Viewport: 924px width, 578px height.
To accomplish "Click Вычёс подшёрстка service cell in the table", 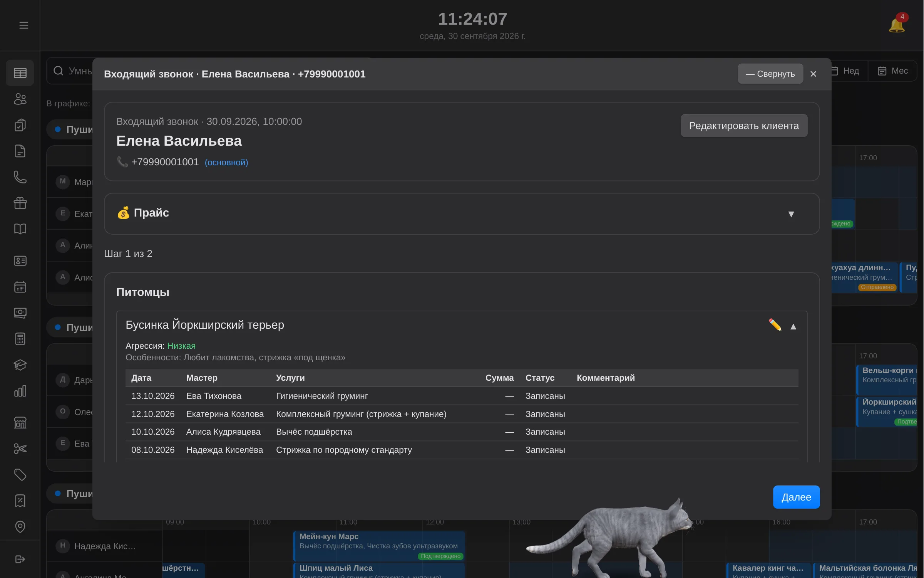I will [x=314, y=432].
